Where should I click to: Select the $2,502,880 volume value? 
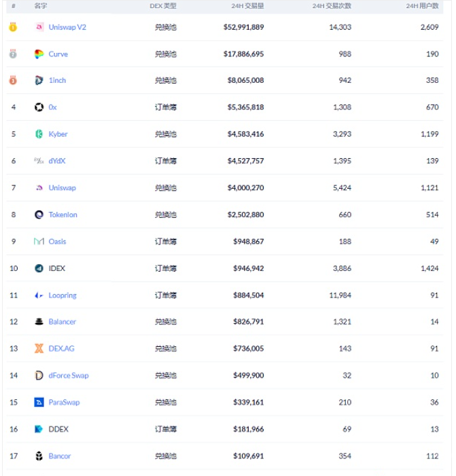point(246,215)
